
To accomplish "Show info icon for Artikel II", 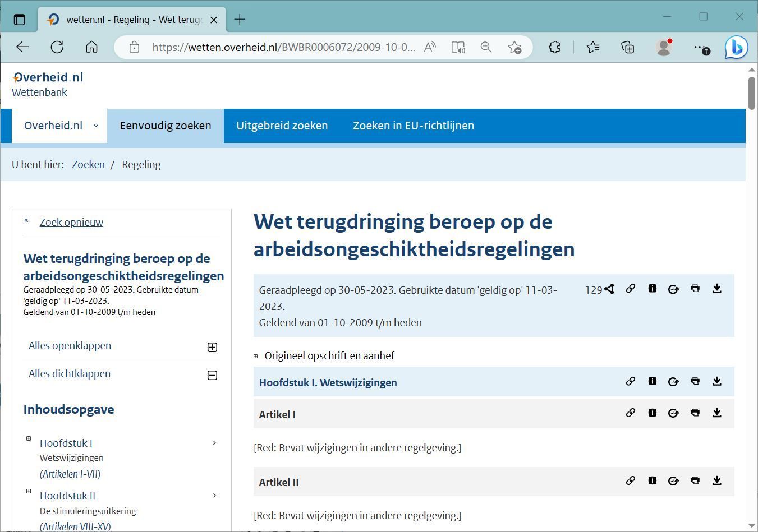I will 652,480.
